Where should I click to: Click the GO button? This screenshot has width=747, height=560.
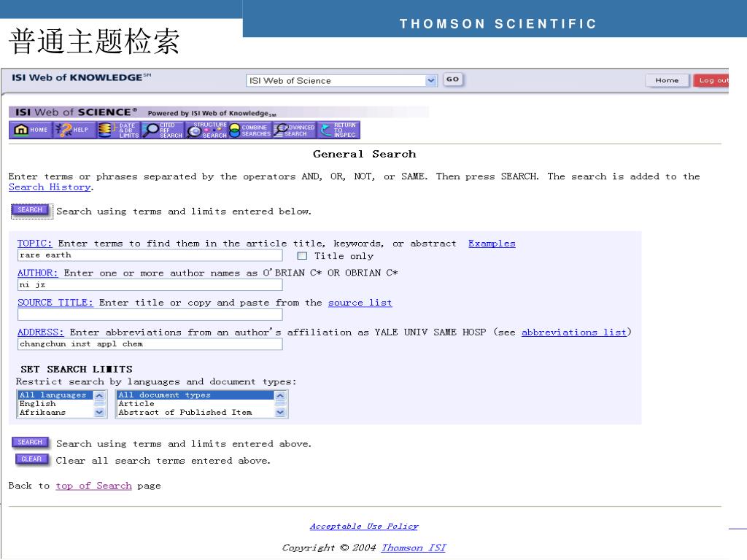[x=452, y=79]
